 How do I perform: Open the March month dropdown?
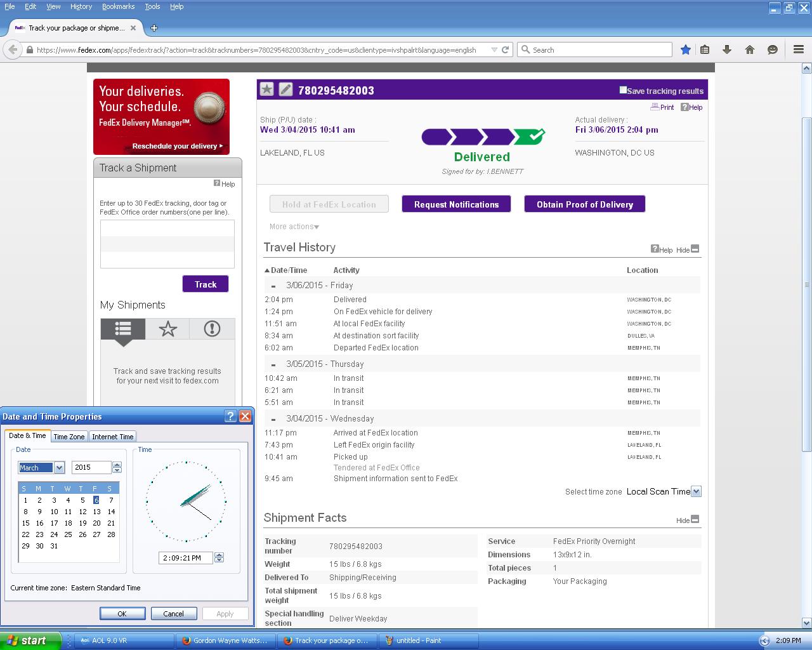coord(60,468)
